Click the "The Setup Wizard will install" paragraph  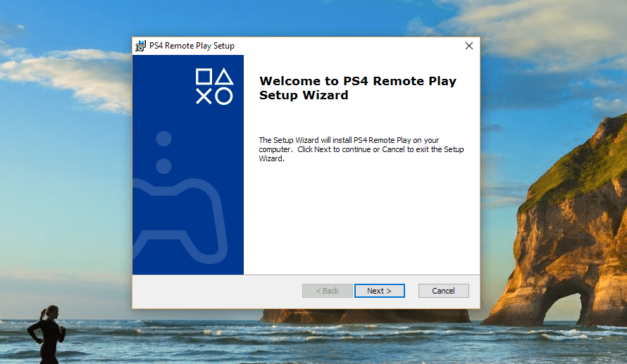pyautogui.click(x=361, y=149)
